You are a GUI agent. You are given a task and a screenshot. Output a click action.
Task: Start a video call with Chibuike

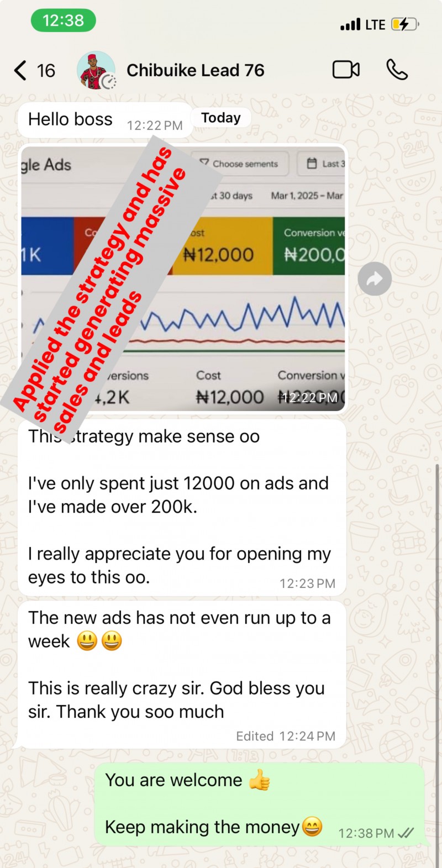[x=346, y=70]
